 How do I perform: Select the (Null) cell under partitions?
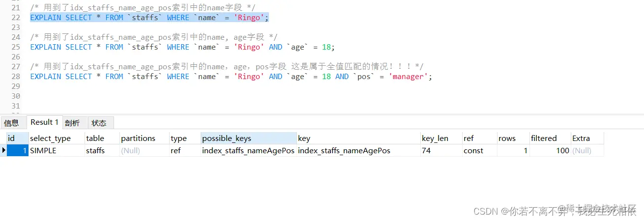[x=145, y=151]
